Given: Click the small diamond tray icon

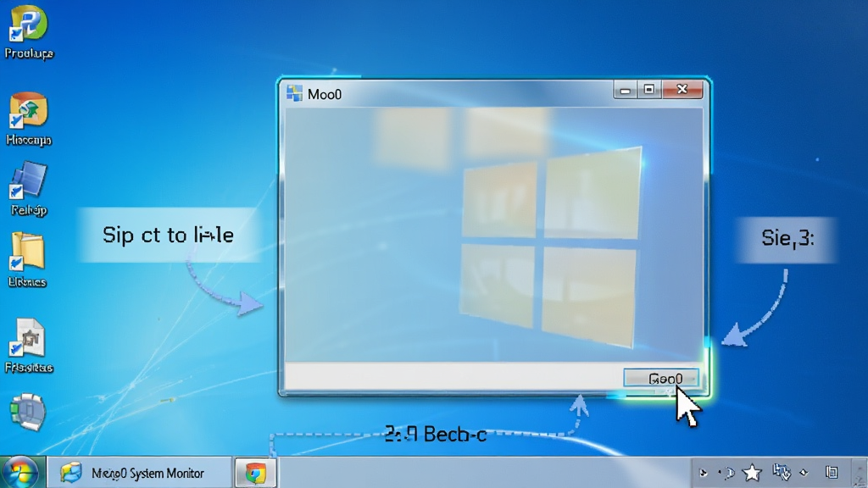Looking at the screenshot, I should click(x=804, y=473).
